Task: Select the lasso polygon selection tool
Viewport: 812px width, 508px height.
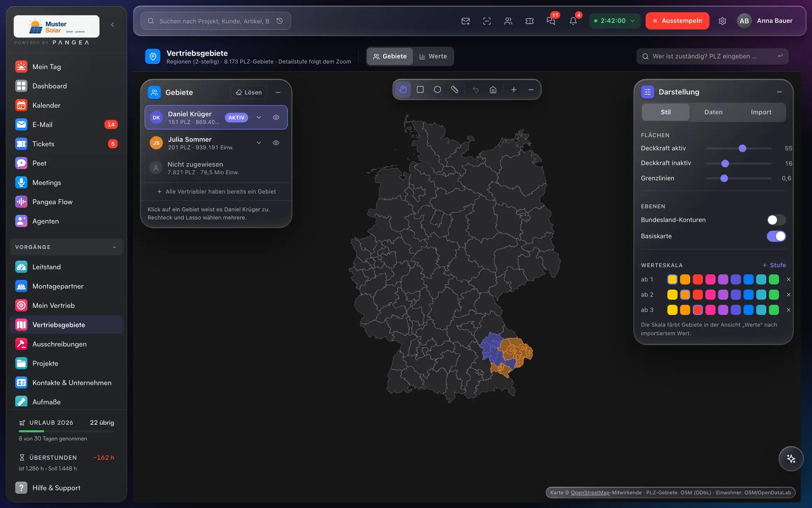Action: (x=437, y=90)
